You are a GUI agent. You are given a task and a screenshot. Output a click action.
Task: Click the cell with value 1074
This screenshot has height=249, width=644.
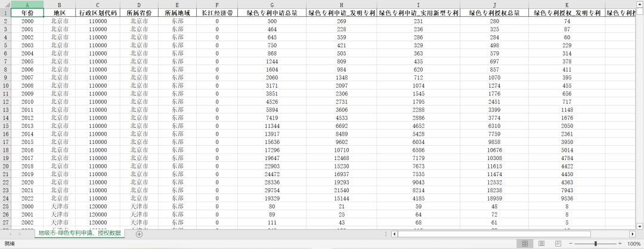tap(418, 85)
